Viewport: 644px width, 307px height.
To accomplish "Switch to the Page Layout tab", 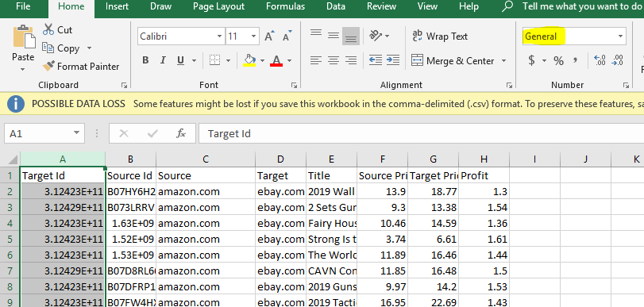I will click(x=219, y=6).
